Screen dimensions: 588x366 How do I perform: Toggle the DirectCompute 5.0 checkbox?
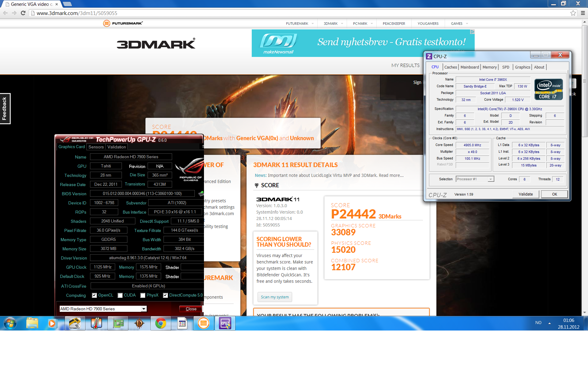(165, 295)
